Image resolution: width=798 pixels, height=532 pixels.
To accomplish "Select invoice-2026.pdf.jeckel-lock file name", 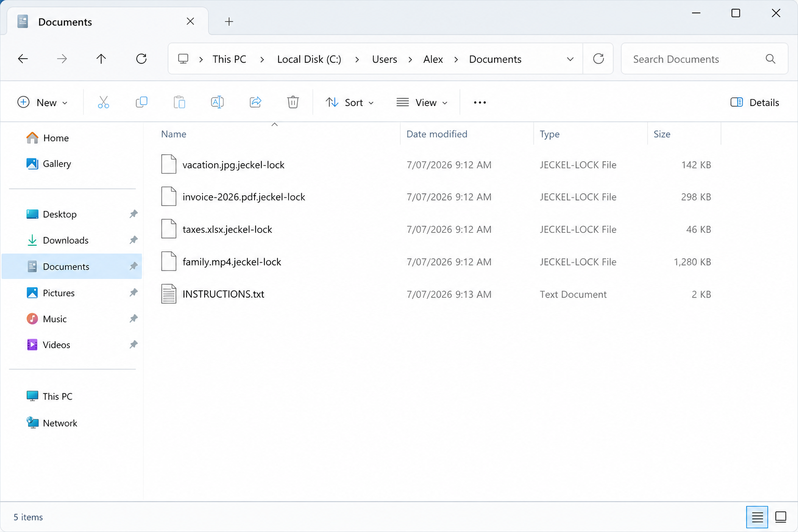I will [244, 197].
